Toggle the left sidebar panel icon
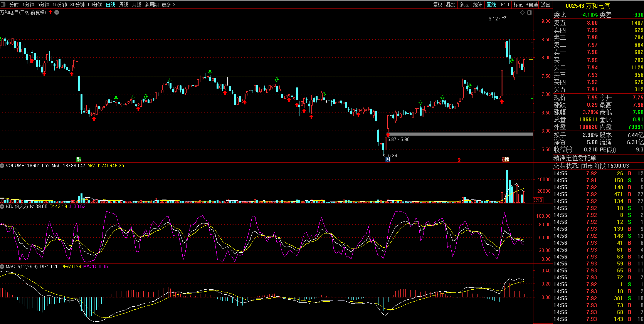This screenshot has width=644, height=324. pos(4,5)
